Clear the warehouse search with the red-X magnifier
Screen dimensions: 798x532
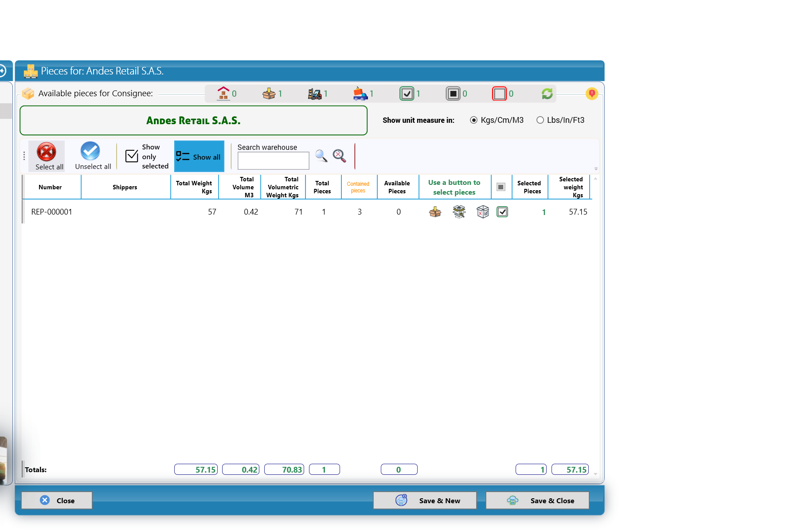pos(340,156)
